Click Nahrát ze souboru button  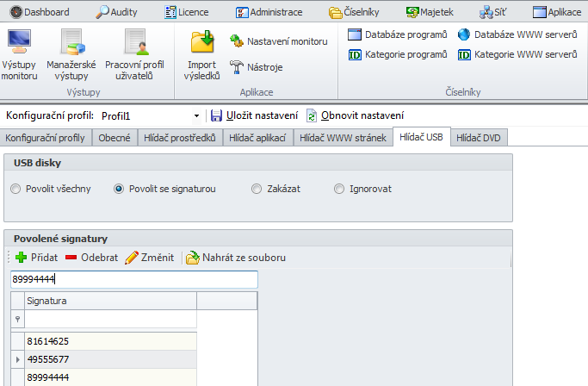tap(236, 258)
